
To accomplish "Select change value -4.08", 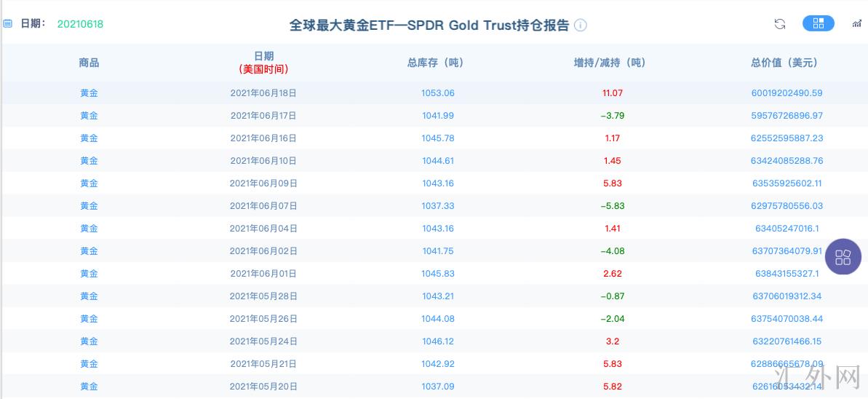I will tap(612, 251).
